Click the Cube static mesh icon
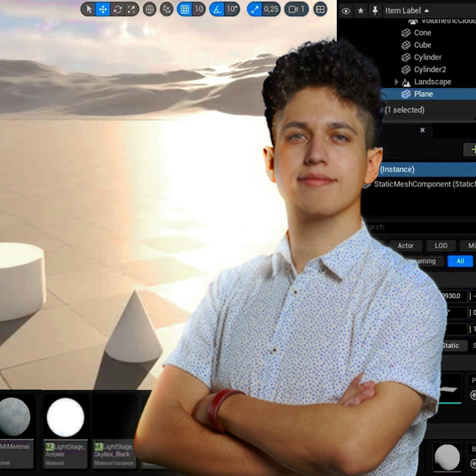Image resolution: width=476 pixels, height=476 pixels. click(x=406, y=45)
